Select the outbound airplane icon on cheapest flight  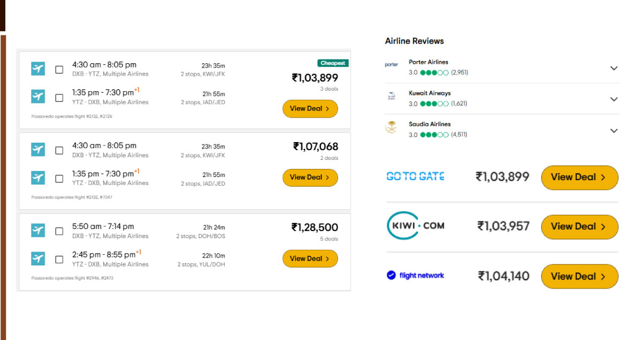coord(38,68)
